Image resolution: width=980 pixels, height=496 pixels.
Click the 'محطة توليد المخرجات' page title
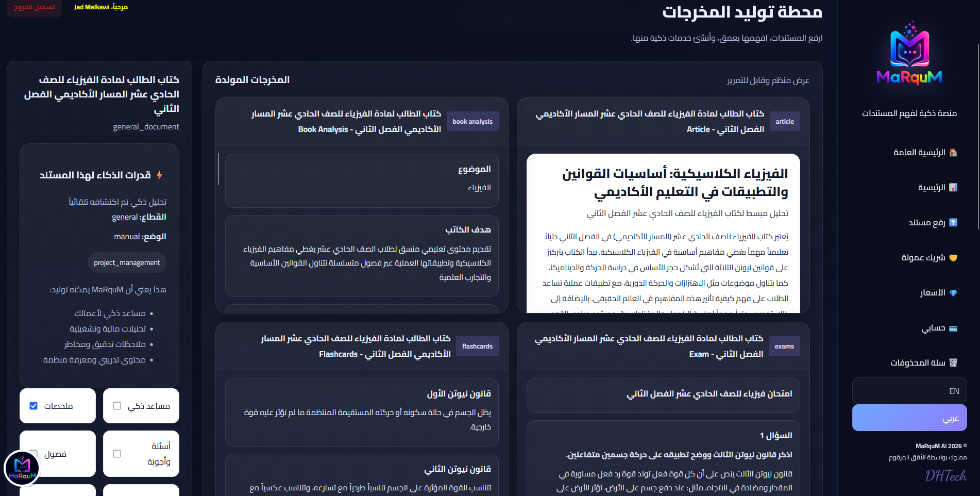pos(742,12)
